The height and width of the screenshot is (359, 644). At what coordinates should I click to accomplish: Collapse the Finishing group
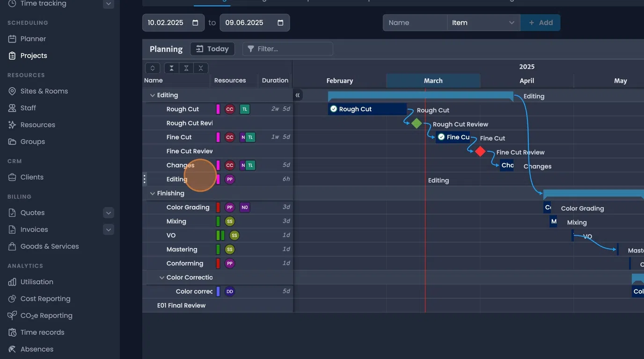pyautogui.click(x=152, y=193)
